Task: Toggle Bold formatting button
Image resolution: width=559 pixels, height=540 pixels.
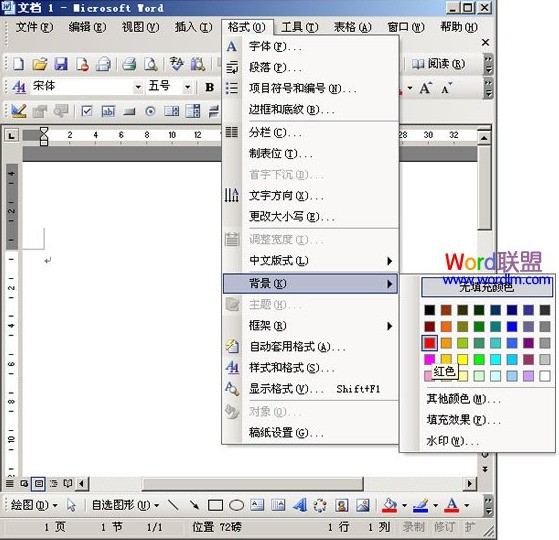Action: 210,87
